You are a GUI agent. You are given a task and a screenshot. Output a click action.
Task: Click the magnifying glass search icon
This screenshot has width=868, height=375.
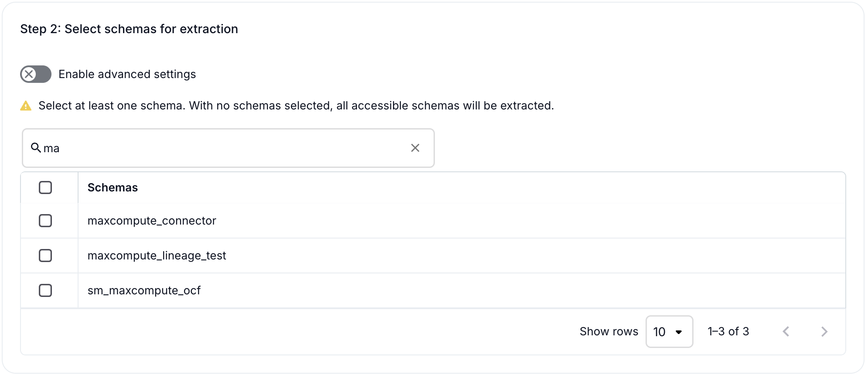(x=36, y=148)
